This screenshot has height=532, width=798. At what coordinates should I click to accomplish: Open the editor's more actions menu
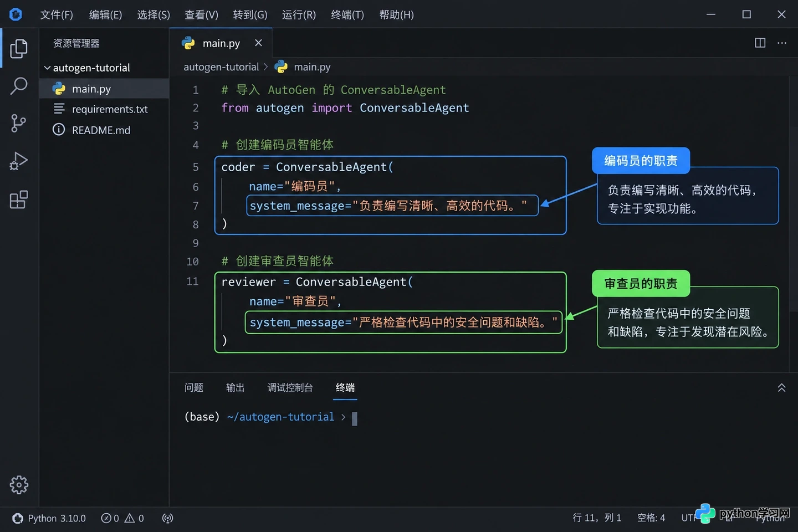(782, 43)
